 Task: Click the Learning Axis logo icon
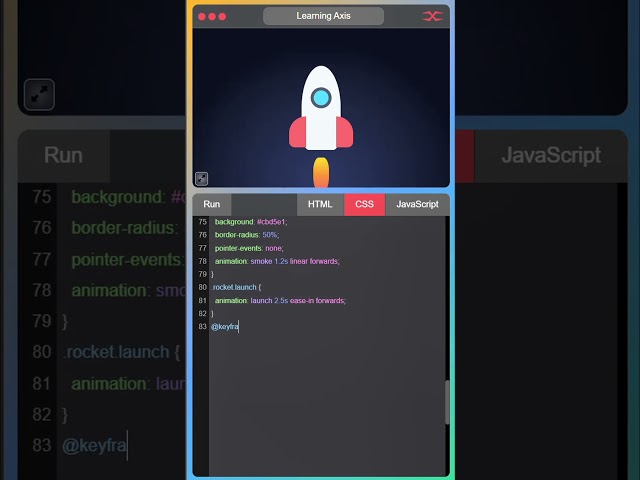point(433,16)
